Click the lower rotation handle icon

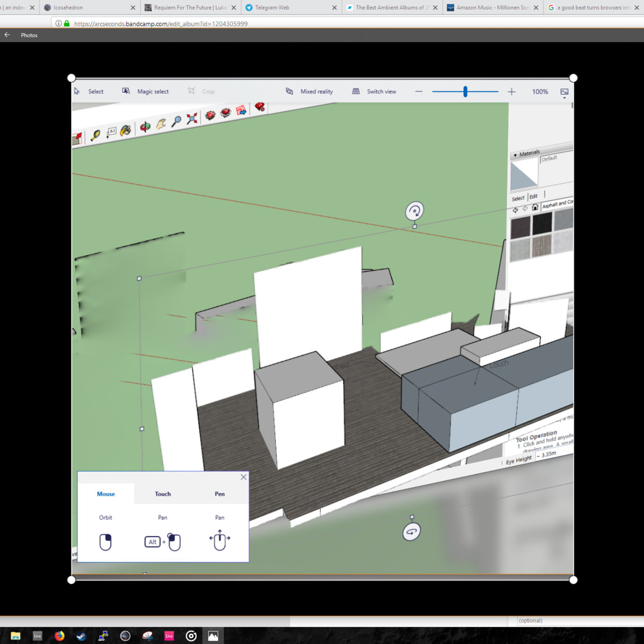(x=412, y=532)
